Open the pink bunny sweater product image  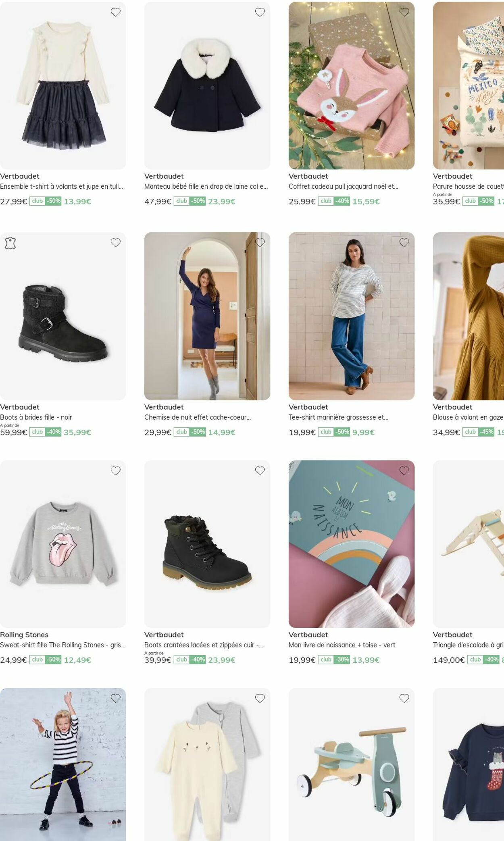pyautogui.click(x=352, y=85)
